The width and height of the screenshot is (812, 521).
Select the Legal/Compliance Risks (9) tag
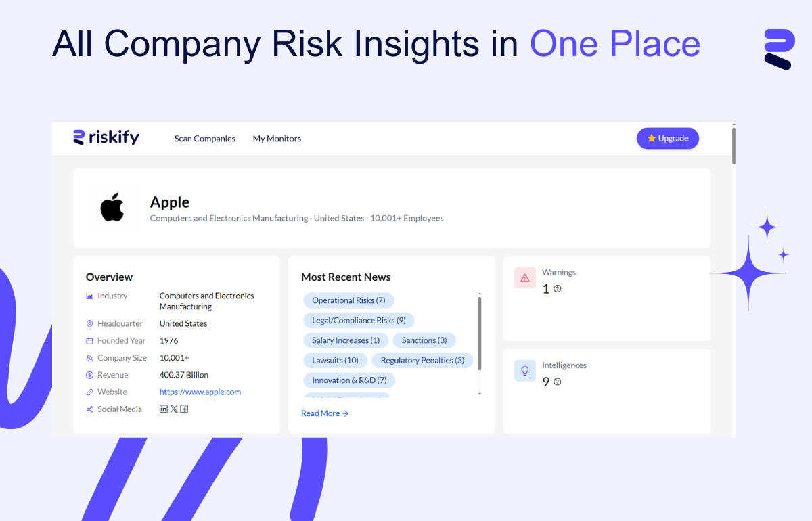click(x=359, y=320)
